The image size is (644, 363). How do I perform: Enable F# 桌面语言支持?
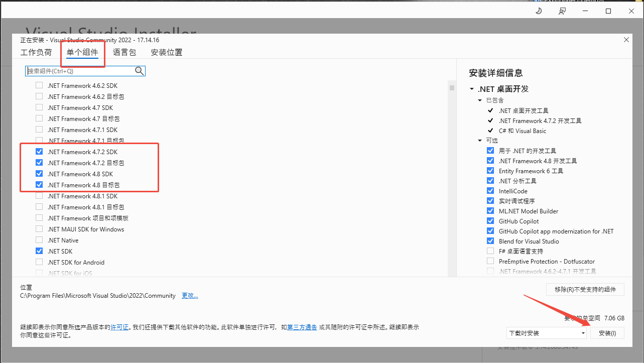click(490, 251)
